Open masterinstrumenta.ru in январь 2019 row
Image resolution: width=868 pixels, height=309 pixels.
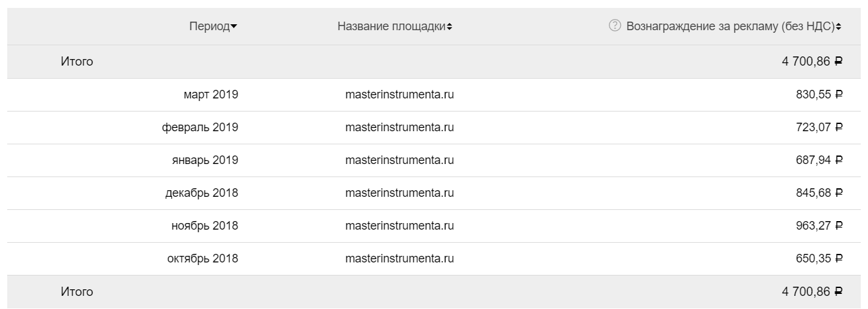pos(399,160)
